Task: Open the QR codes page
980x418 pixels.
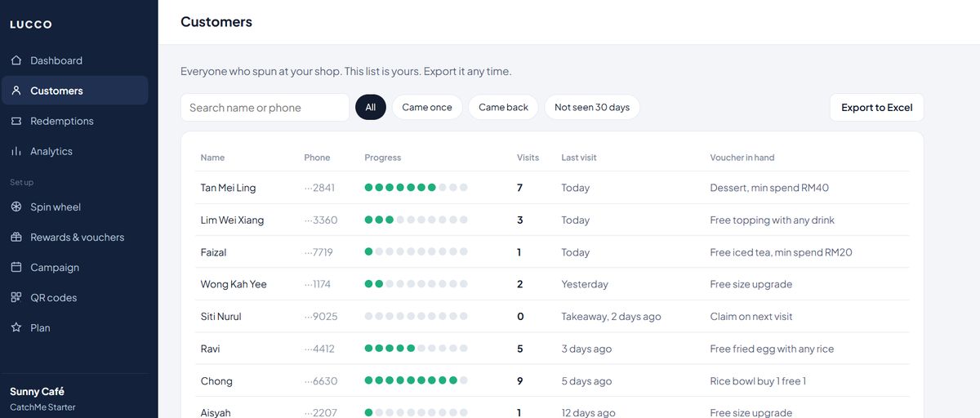Action: (75, 297)
